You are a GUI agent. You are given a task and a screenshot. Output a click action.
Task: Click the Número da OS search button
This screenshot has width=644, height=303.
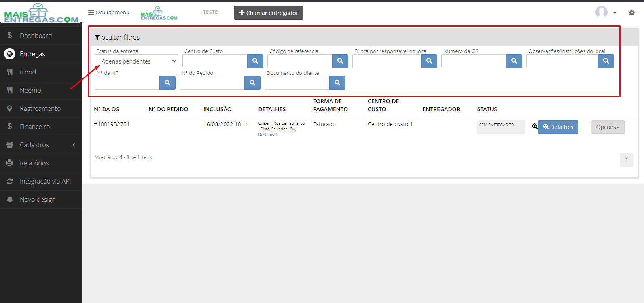514,61
